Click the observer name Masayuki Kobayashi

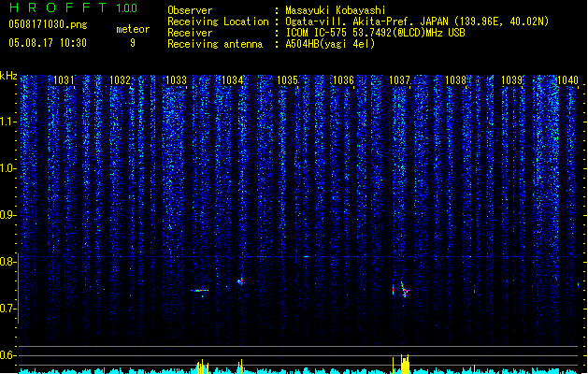click(336, 10)
